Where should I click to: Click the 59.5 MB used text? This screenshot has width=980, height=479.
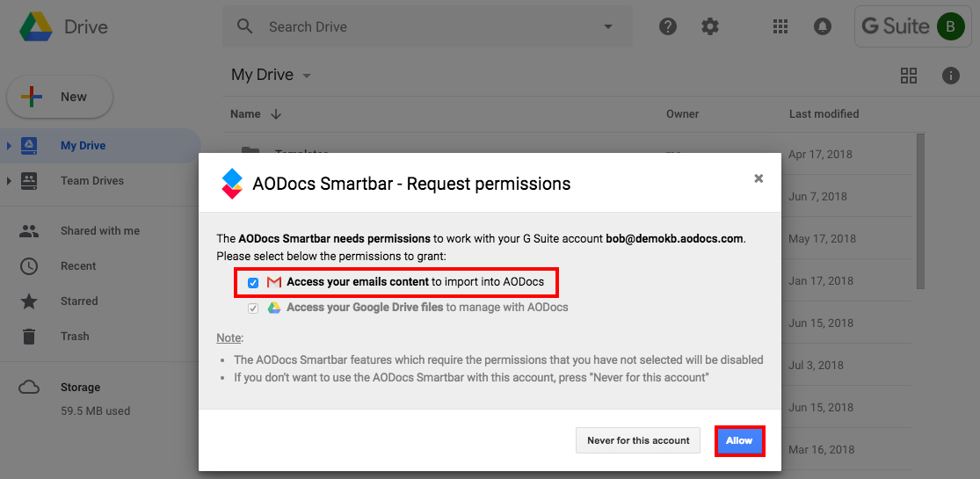[95, 410]
